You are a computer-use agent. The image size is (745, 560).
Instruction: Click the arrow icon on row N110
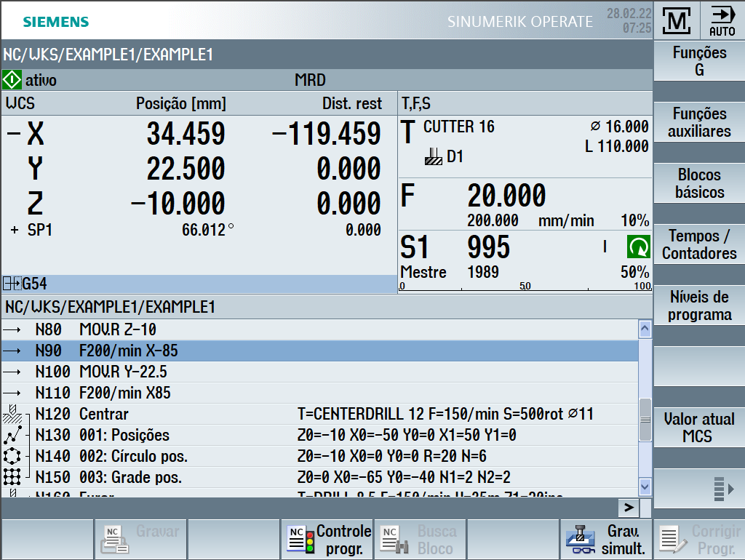click(12, 393)
